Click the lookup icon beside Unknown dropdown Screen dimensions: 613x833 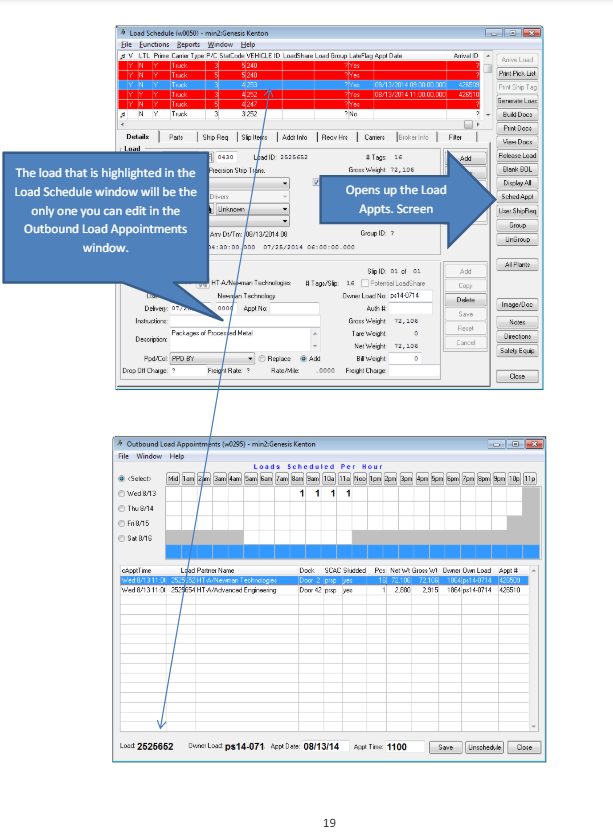click(211, 209)
